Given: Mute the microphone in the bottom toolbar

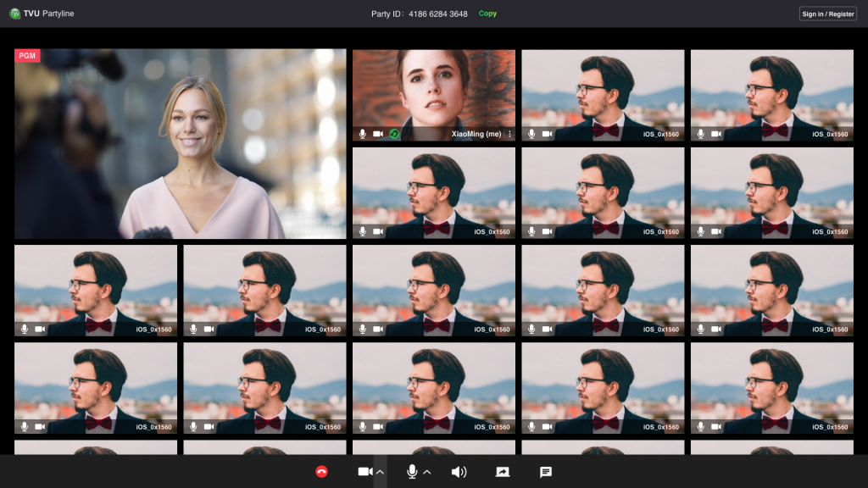Looking at the screenshot, I should [x=412, y=472].
